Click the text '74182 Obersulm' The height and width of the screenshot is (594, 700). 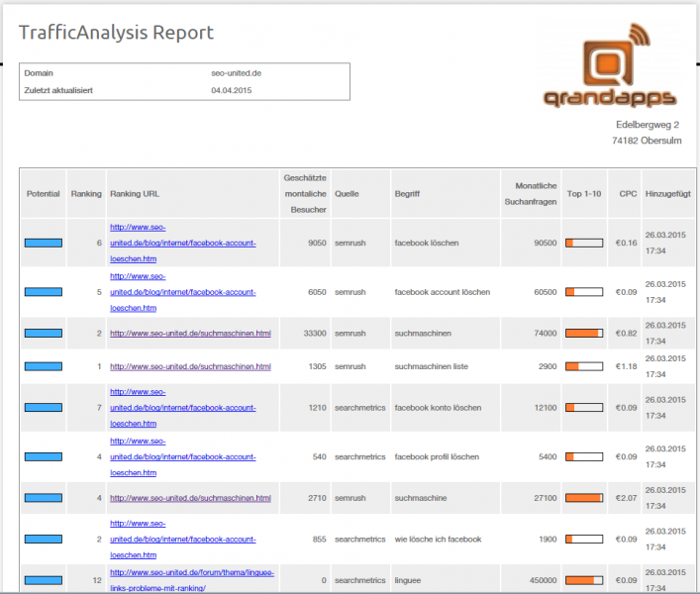point(647,141)
